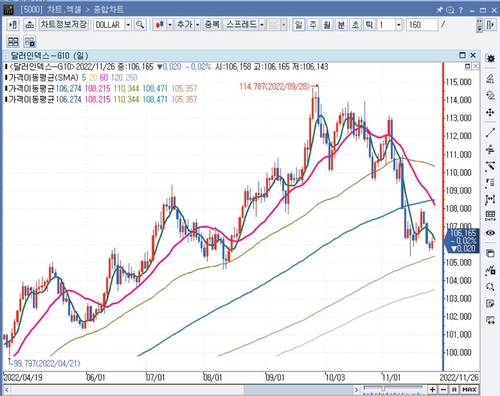Select the weekly (주) period toggle
Screen dimensions: 500x396
[x=313, y=25]
